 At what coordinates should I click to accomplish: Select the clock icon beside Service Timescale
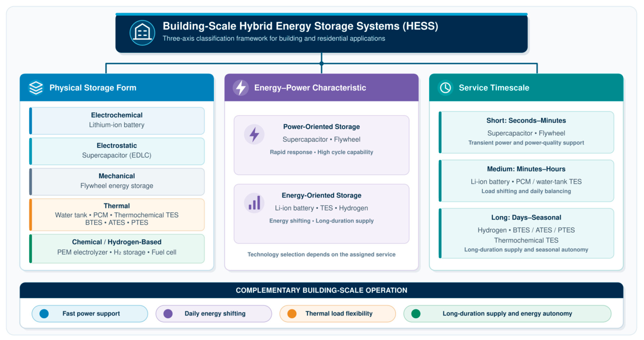(445, 88)
